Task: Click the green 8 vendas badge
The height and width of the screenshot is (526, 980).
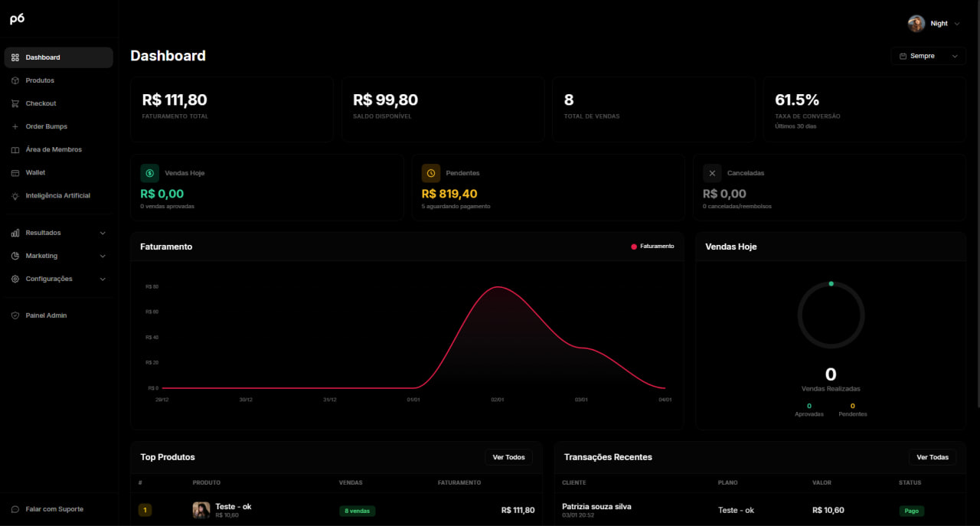Action: click(x=357, y=510)
